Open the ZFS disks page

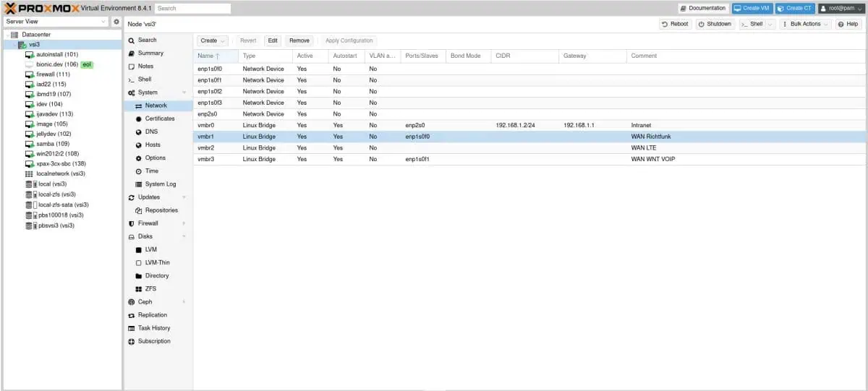150,288
